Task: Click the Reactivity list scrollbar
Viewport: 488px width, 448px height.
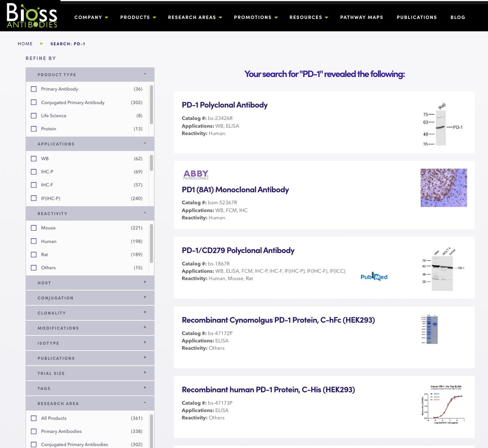Action: click(151, 243)
